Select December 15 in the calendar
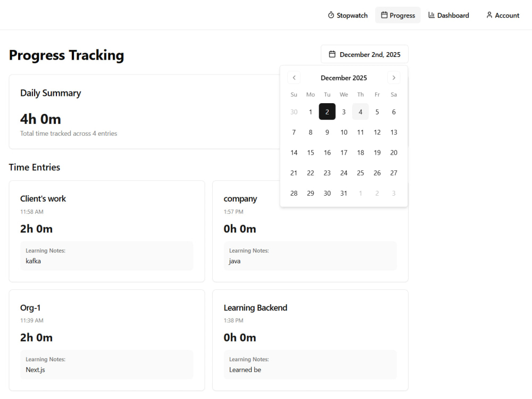Screen dimensions: 532x399 tap(311, 152)
